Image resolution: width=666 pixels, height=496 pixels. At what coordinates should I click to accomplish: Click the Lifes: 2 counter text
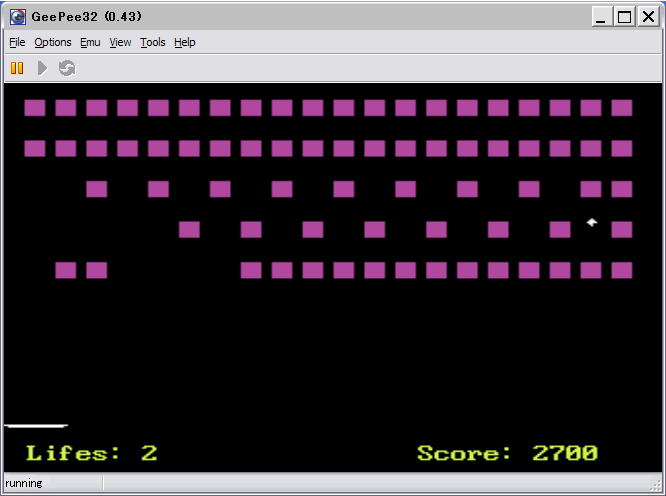tap(91, 453)
